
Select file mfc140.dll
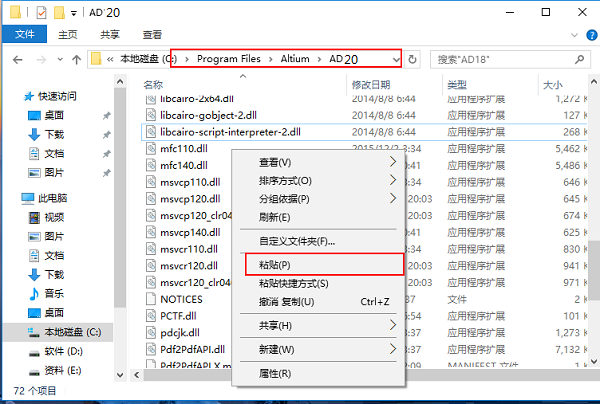coord(184,165)
